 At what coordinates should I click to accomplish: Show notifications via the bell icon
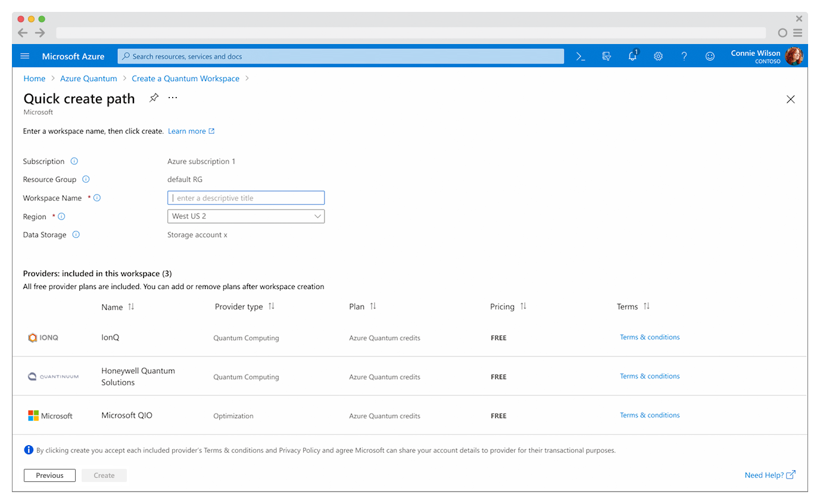pos(633,55)
